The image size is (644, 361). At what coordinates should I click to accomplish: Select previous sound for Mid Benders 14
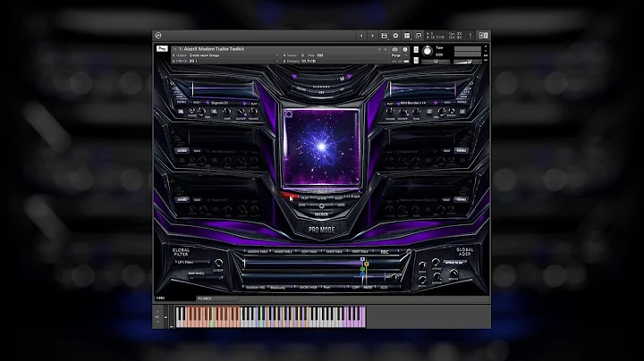[397, 104]
